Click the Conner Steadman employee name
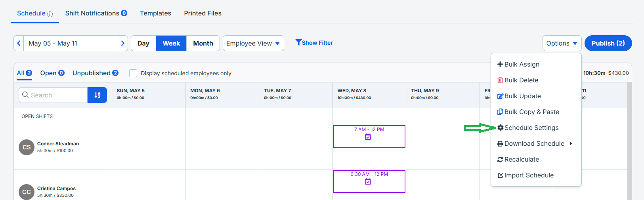The height and width of the screenshot is (200, 644). pos(58,144)
